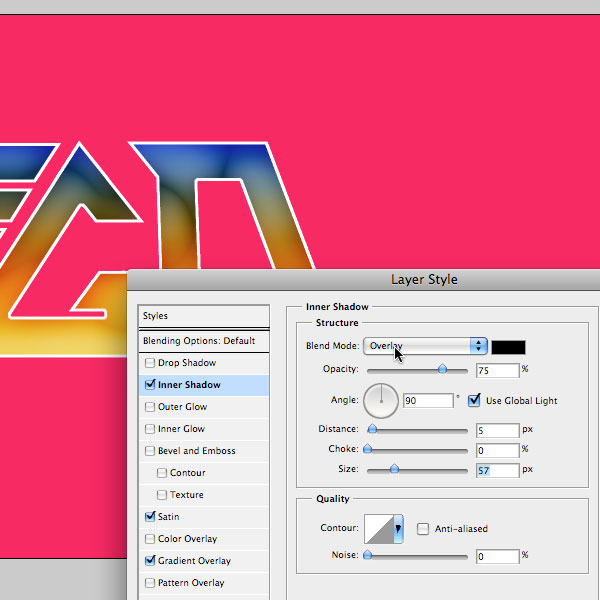Screen dimensions: 600x600
Task: Select the Satin label in list
Action: point(169,517)
